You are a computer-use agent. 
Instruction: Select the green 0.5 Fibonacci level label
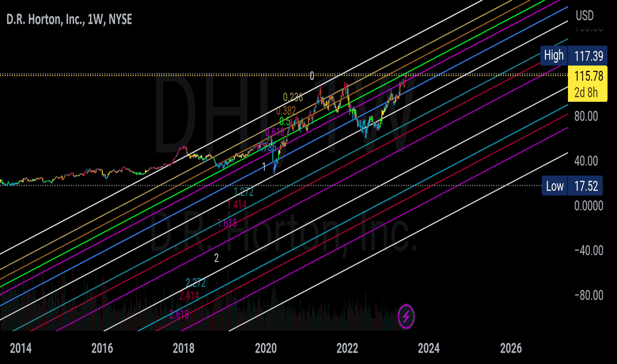(285, 122)
